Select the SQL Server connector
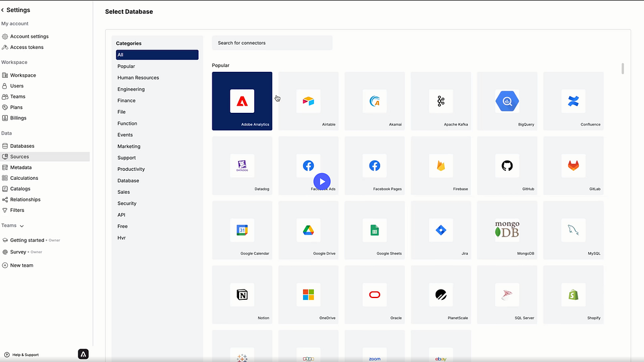Screen dimensions: 644x362 coord(507,294)
